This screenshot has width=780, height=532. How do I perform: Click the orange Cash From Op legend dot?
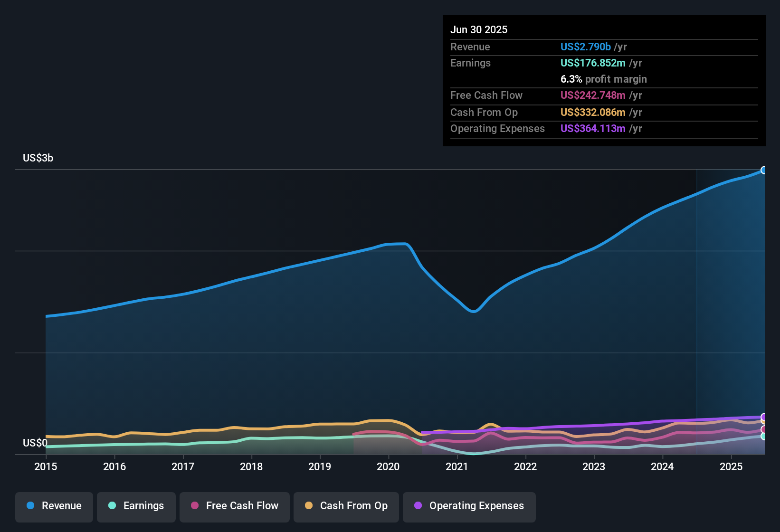point(309,505)
